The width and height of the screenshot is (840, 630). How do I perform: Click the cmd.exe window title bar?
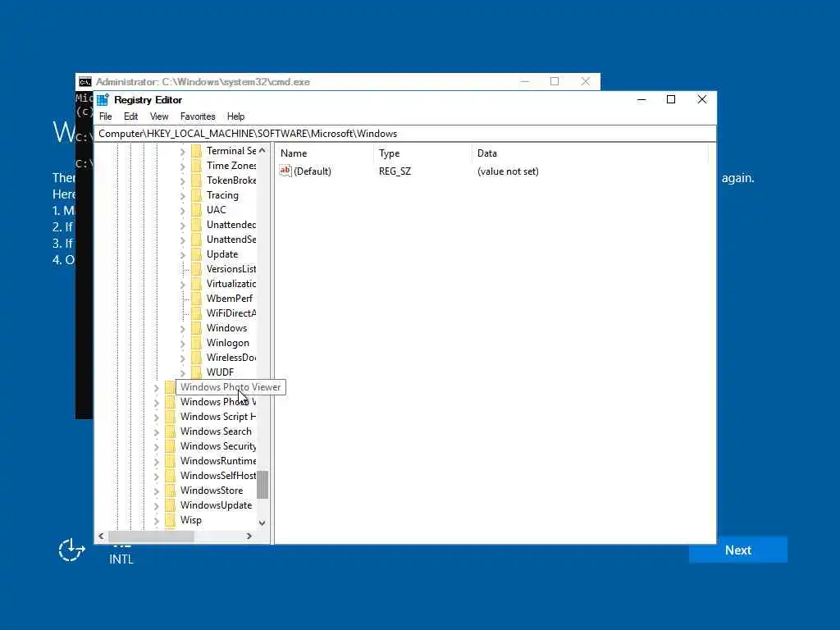pos(337,81)
